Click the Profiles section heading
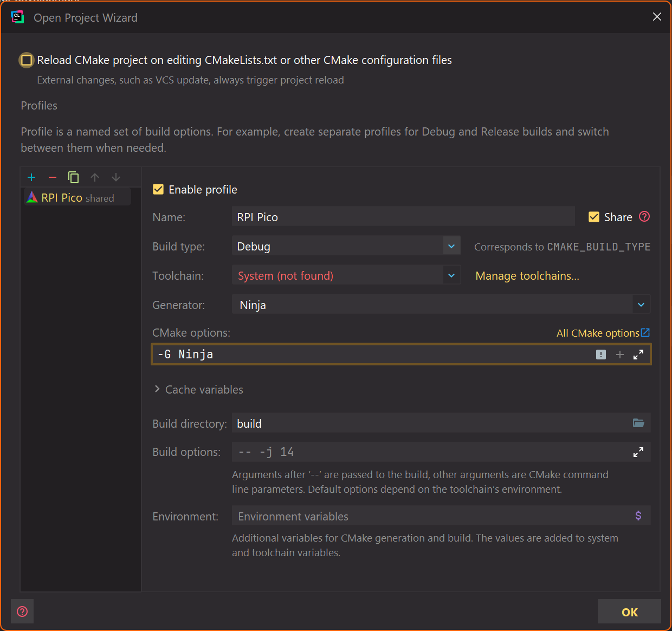The image size is (672, 631). point(39,106)
